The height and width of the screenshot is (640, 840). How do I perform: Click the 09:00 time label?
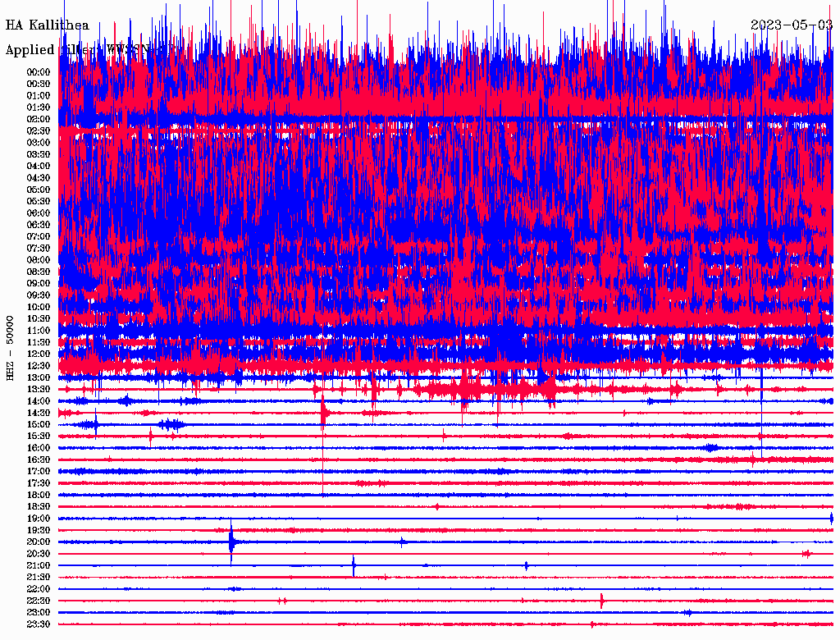(x=39, y=284)
